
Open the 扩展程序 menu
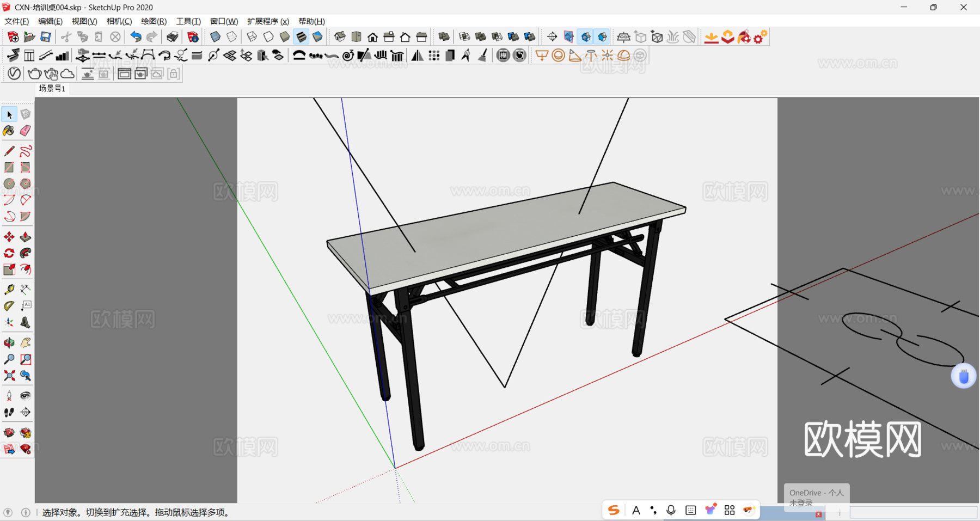tap(268, 21)
